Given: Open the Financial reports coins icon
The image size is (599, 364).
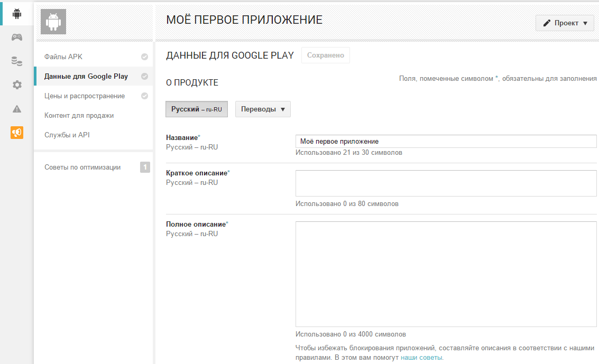Looking at the screenshot, I should pyautogui.click(x=17, y=61).
